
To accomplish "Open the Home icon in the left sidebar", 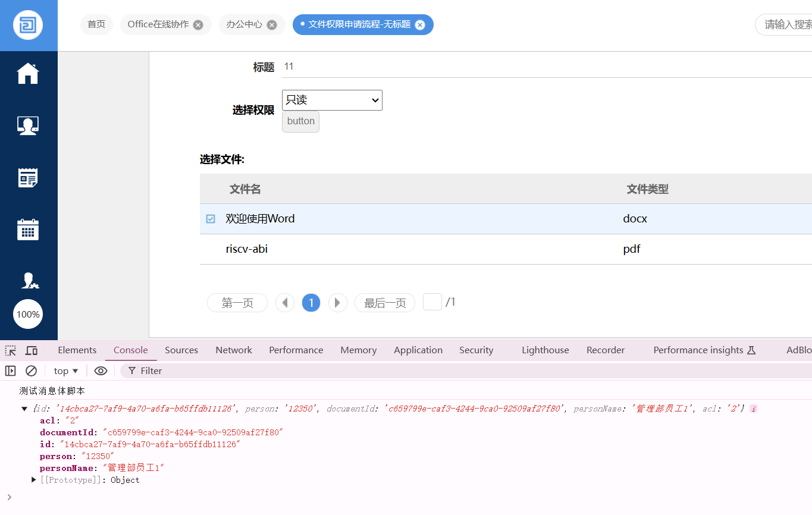I will click(x=28, y=73).
